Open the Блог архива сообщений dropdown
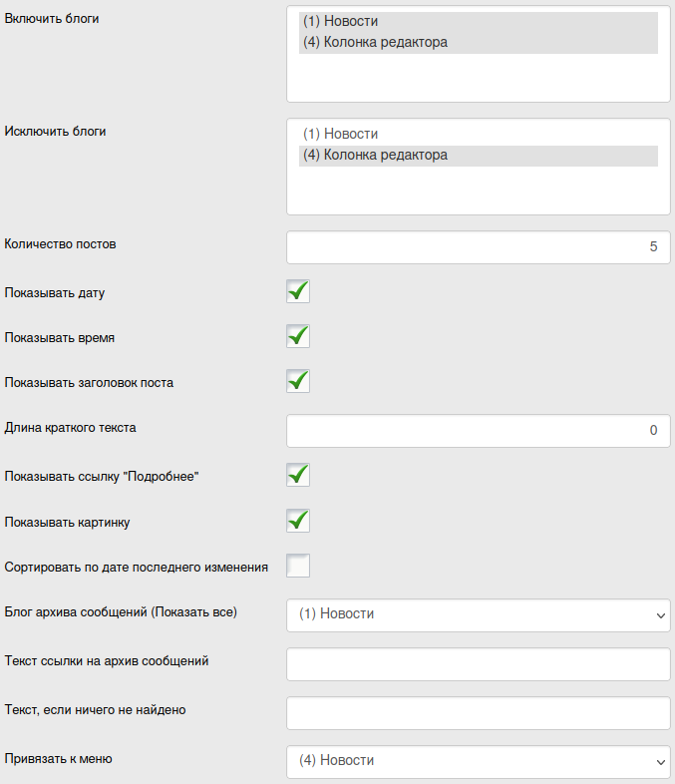 click(x=478, y=615)
